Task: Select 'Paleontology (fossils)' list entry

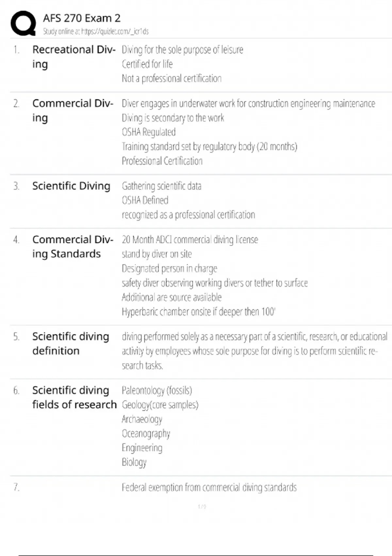Action: tap(157, 391)
